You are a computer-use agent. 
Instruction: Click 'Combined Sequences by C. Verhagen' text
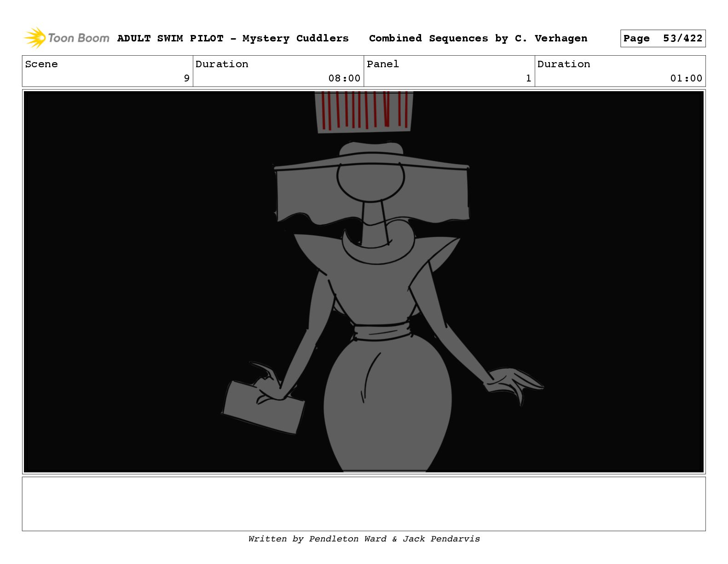pyautogui.click(x=478, y=38)
